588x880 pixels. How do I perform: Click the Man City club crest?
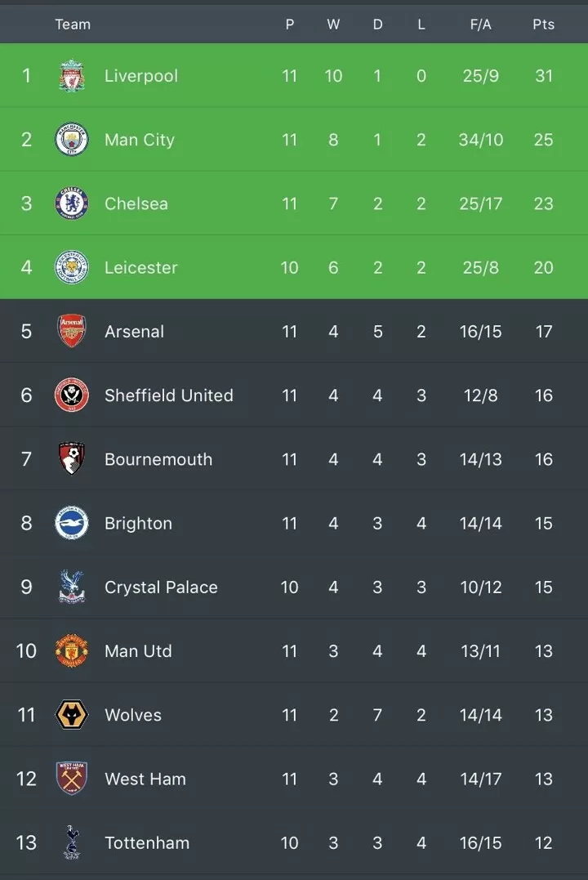(72, 139)
